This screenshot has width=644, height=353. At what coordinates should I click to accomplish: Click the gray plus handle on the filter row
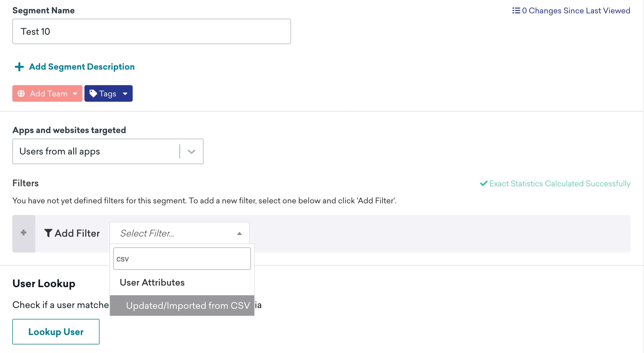[x=23, y=233]
